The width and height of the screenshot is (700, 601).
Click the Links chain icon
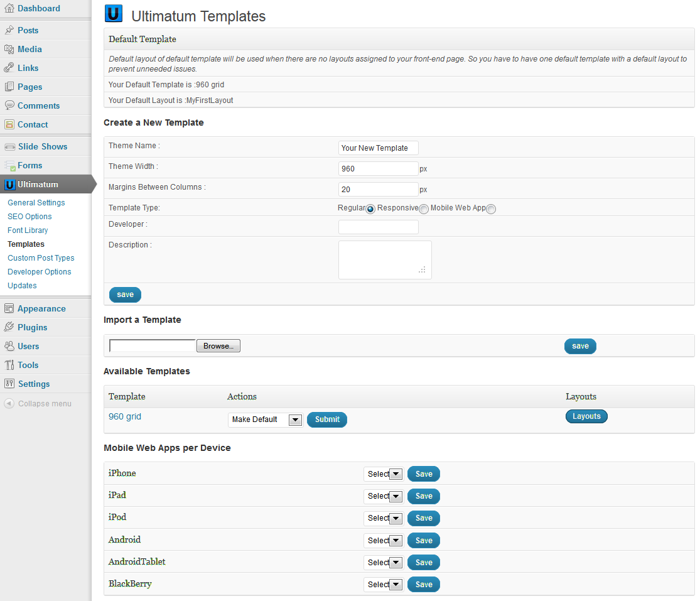[x=9, y=68]
